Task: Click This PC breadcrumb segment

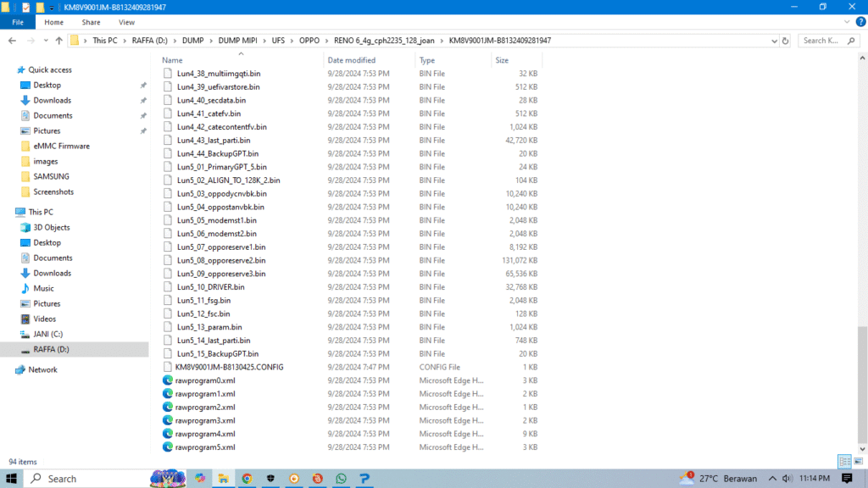Action: pyautogui.click(x=104, y=41)
